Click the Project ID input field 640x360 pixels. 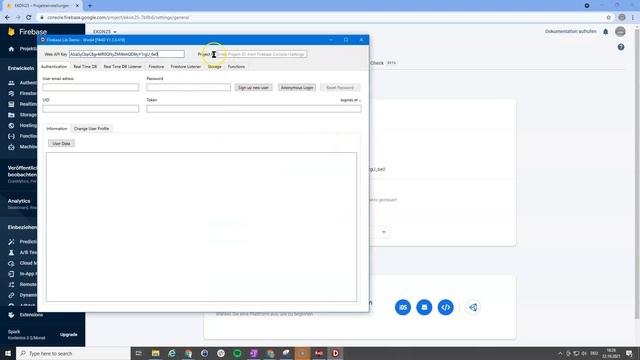[261, 54]
